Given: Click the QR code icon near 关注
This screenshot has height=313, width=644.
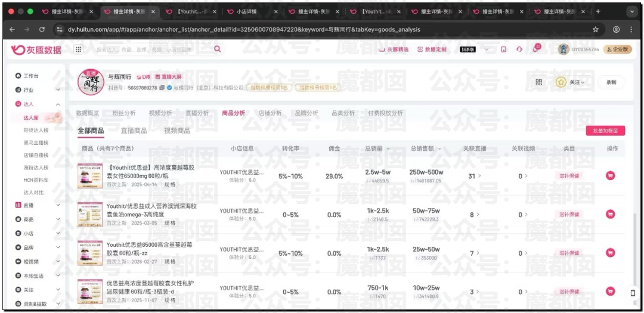Looking at the screenshot, I should click(x=539, y=82).
